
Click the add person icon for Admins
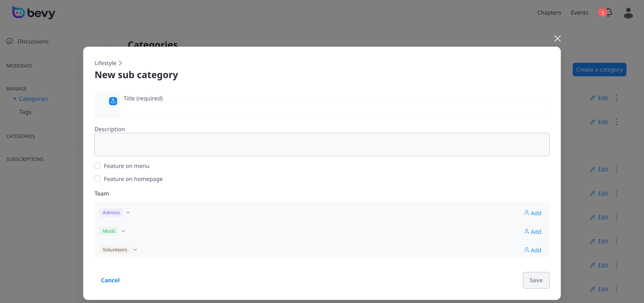[x=526, y=213]
